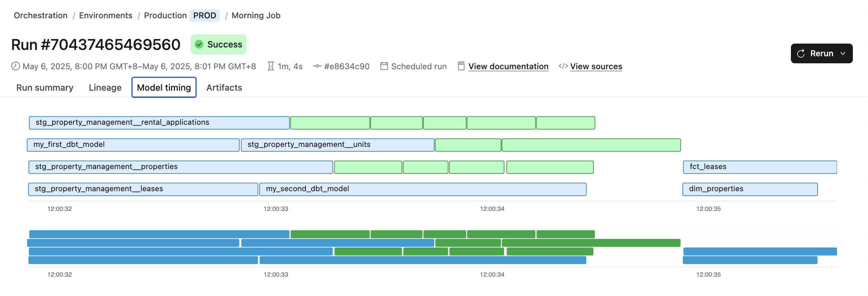Click the document icon beside View documentation

(461, 66)
